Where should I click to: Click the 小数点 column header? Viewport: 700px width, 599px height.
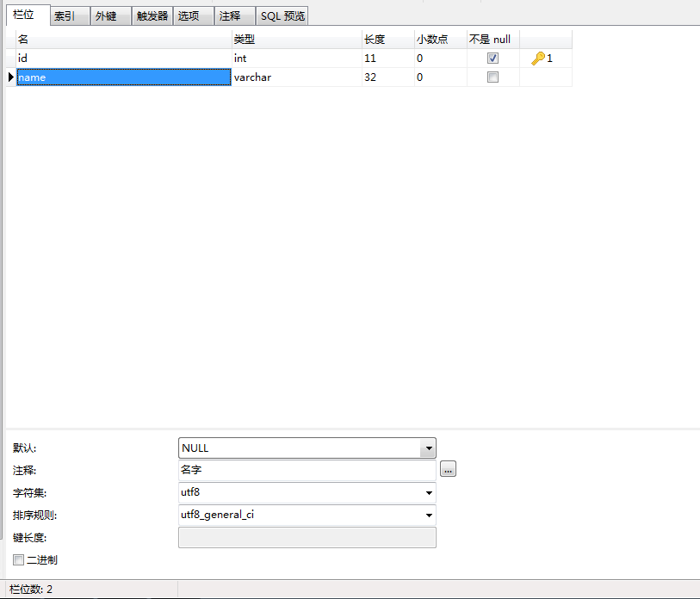click(x=441, y=40)
